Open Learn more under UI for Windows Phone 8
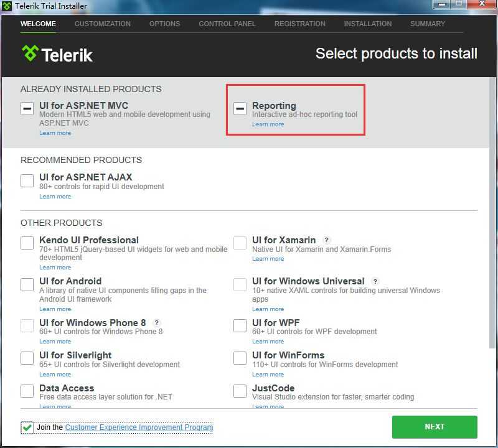 55,342
